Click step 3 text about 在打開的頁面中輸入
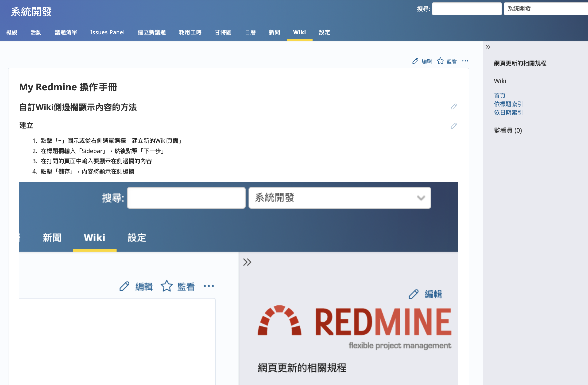 pos(96,161)
